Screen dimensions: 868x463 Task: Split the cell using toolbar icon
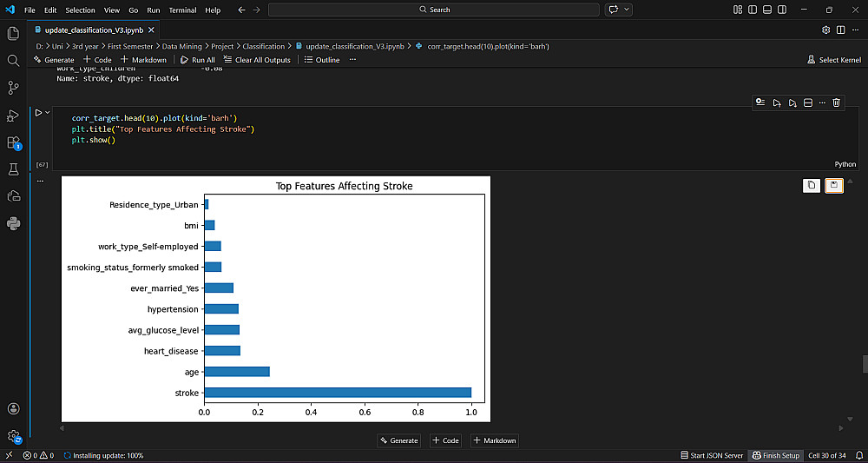(807, 103)
